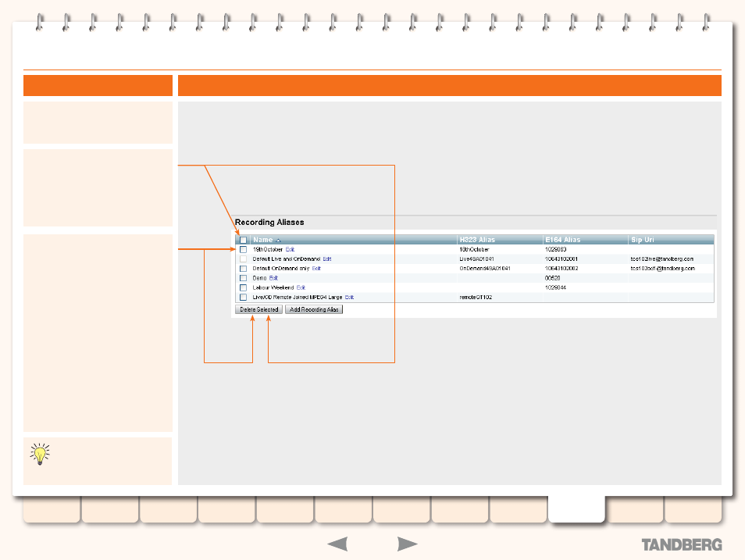Click the H323 Alias column header
Image resolution: width=745 pixels, height=560 pixels.
point(477,240)
